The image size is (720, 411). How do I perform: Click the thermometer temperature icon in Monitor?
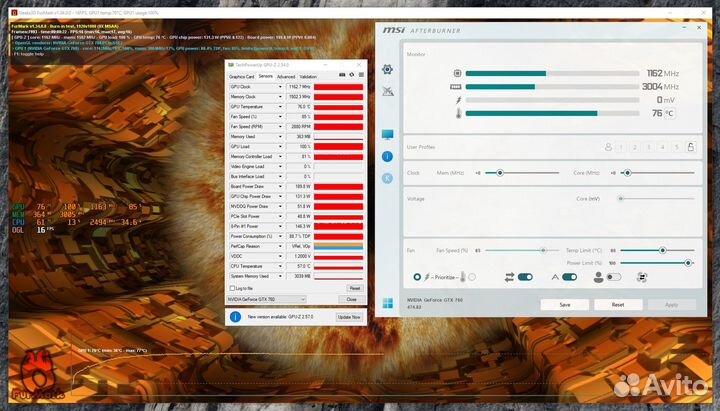(x=458, y=113)
